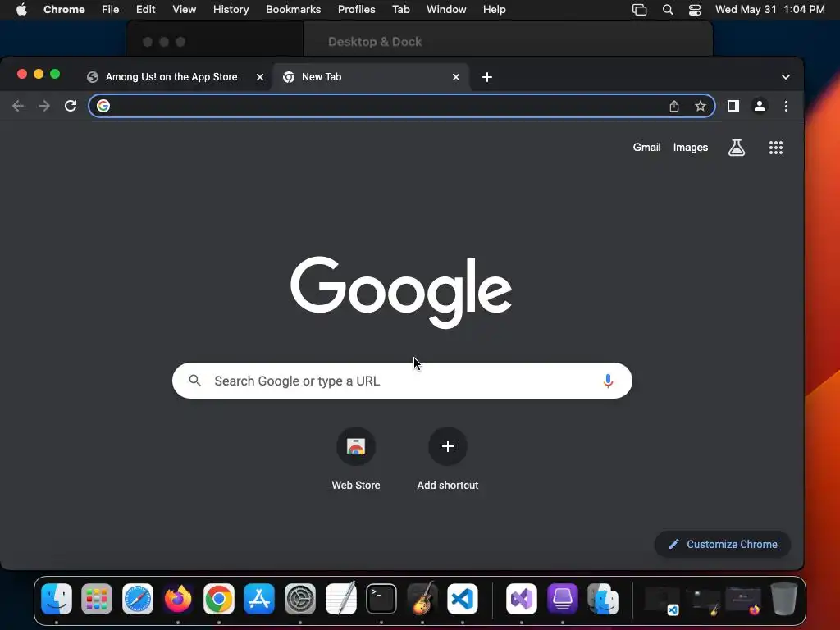The height and width of the screenshot is (630, 840).
Task: Open the Chrome application menu
Action: pyautogui.click(x=64, y=10)
